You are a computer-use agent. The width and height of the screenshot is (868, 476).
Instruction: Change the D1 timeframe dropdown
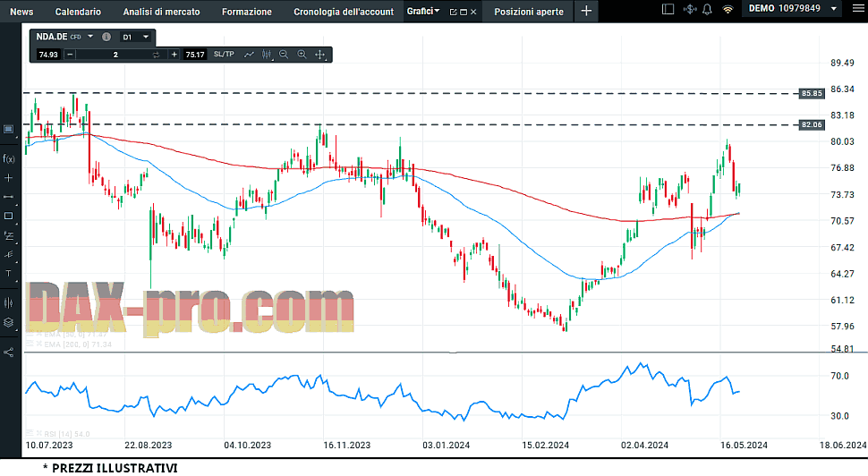click(136, 37)
